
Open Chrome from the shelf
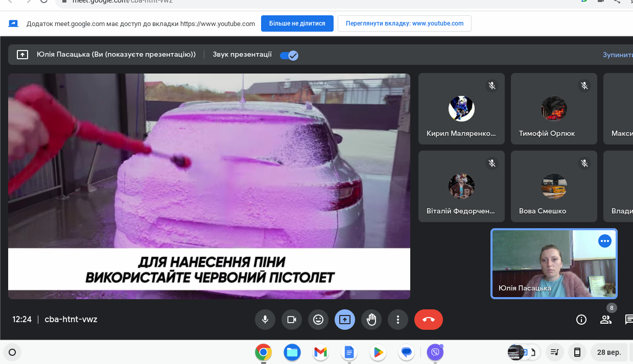264,352
